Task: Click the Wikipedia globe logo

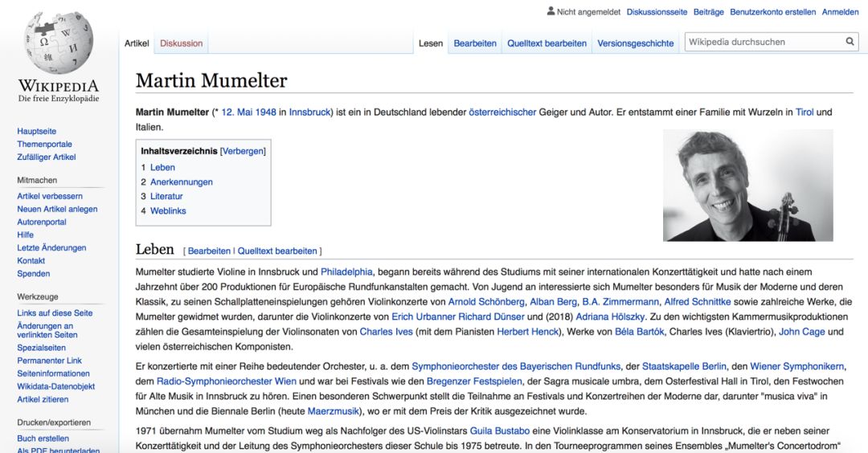Action: 59,43
